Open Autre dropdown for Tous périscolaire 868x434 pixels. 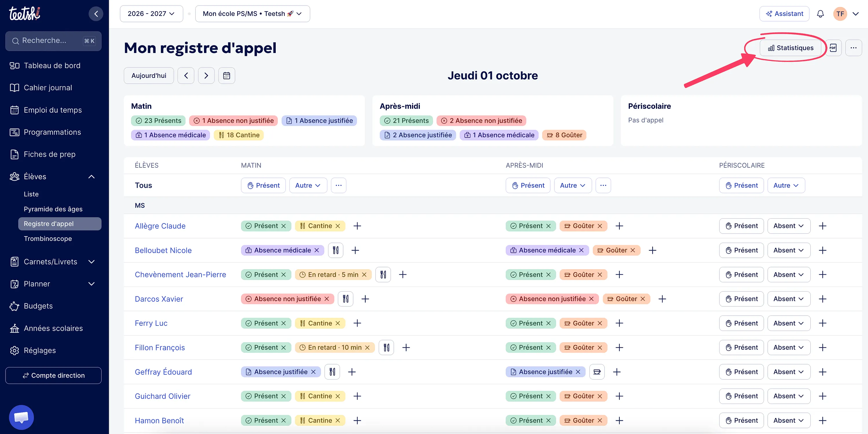(786, 186)
